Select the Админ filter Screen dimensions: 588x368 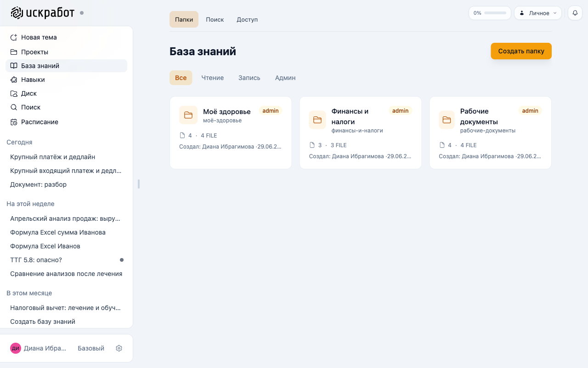(285, 78)
